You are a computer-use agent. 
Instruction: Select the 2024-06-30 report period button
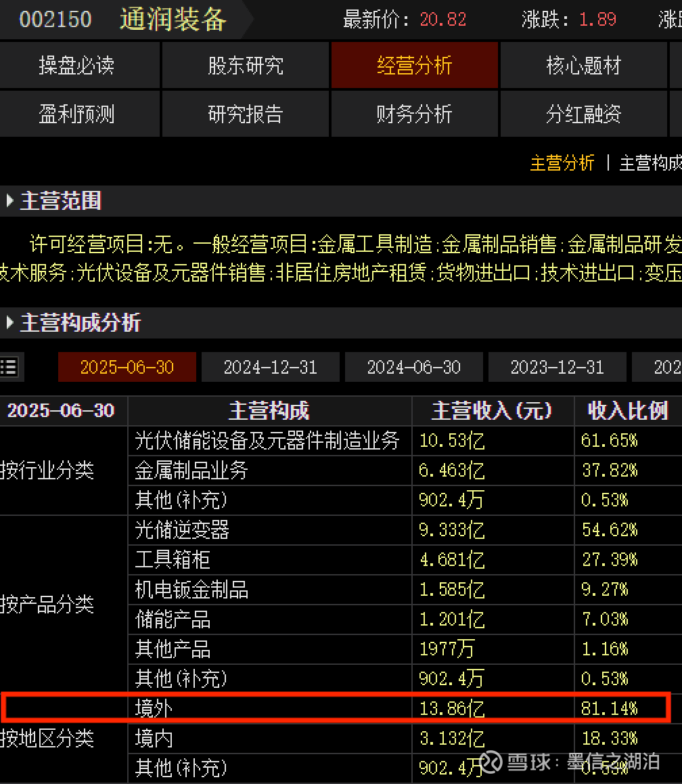[x=413, y=367]
